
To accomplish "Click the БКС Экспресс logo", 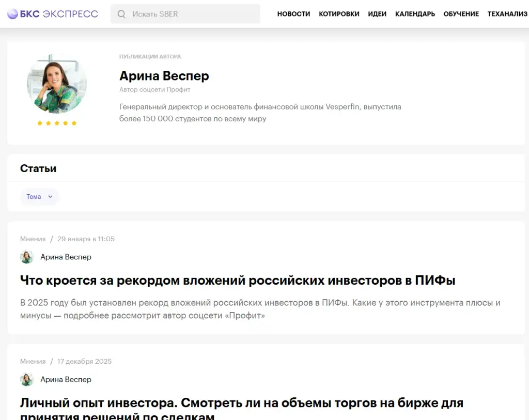I will [53, 14].
